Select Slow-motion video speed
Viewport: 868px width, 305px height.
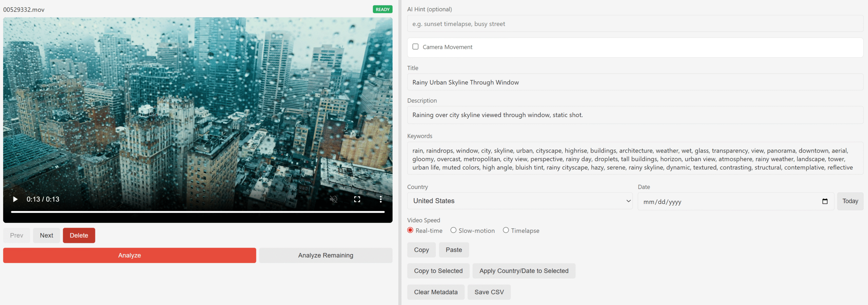(453, 230)
